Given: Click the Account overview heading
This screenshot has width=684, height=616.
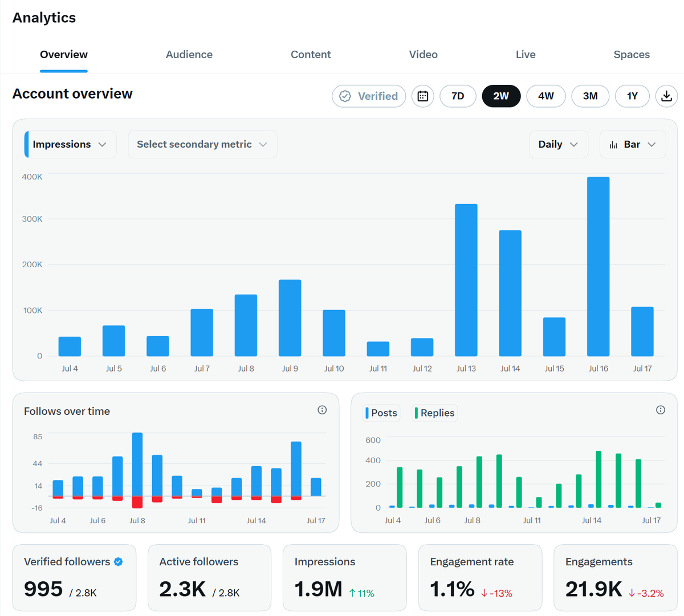Looking at the screenshot, I should [72, 94].
